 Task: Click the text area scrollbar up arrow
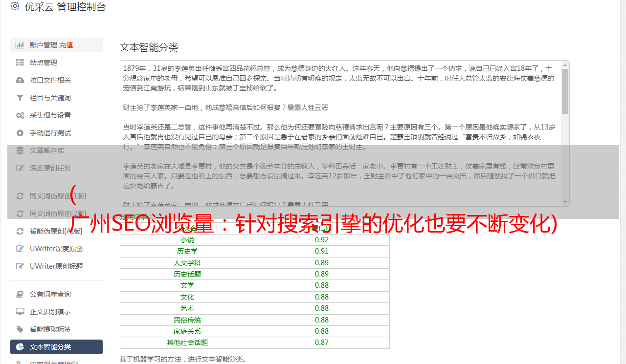click(565, 65)
